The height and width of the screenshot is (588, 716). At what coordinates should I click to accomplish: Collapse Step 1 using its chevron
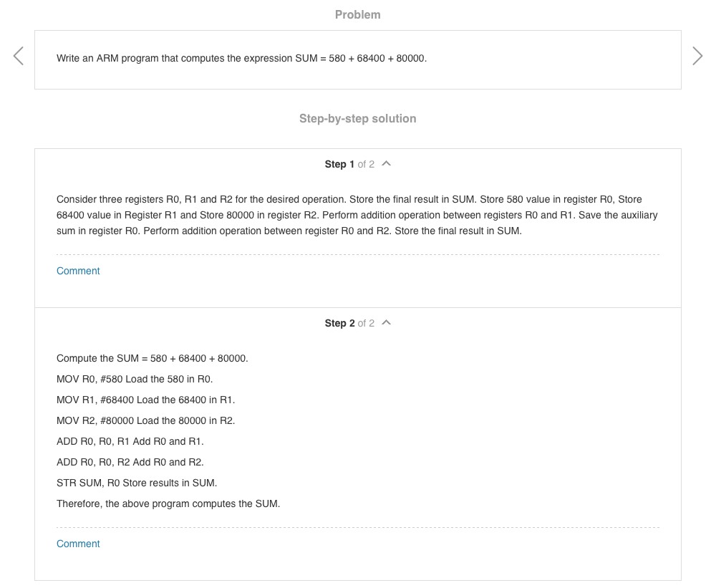[x=387, y=164]
